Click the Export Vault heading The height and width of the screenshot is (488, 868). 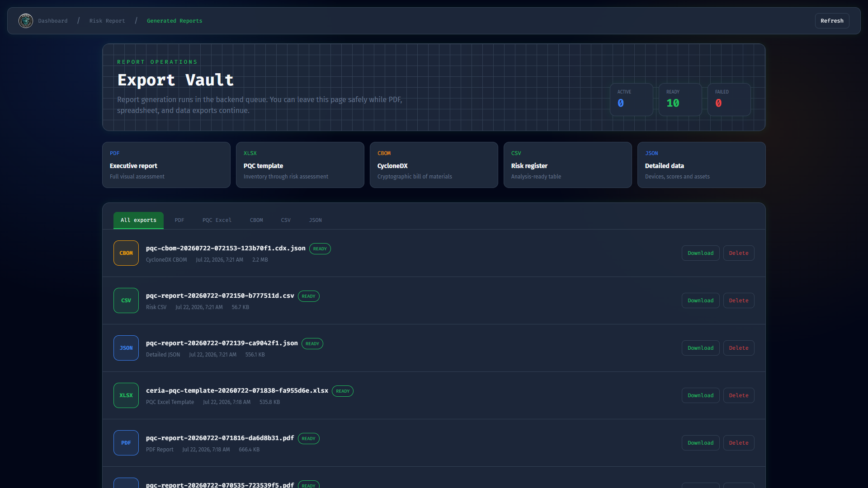[175, 80]
